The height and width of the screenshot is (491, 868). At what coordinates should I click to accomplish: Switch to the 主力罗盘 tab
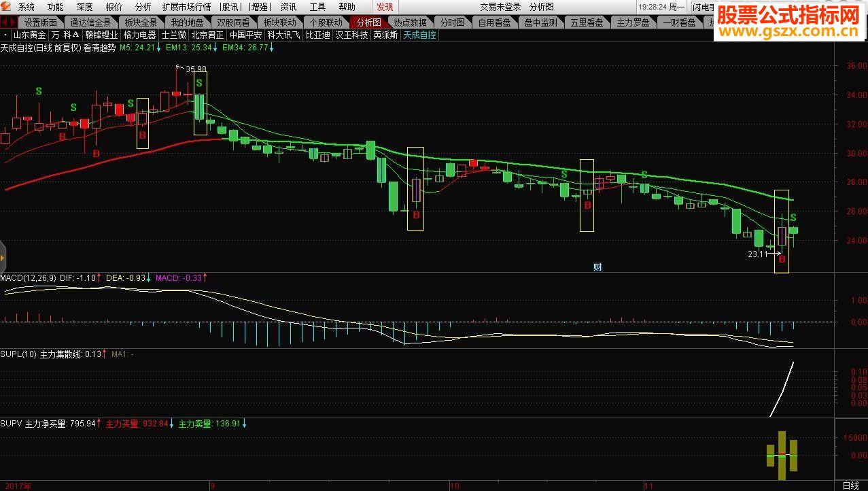[x=633, y=22]
